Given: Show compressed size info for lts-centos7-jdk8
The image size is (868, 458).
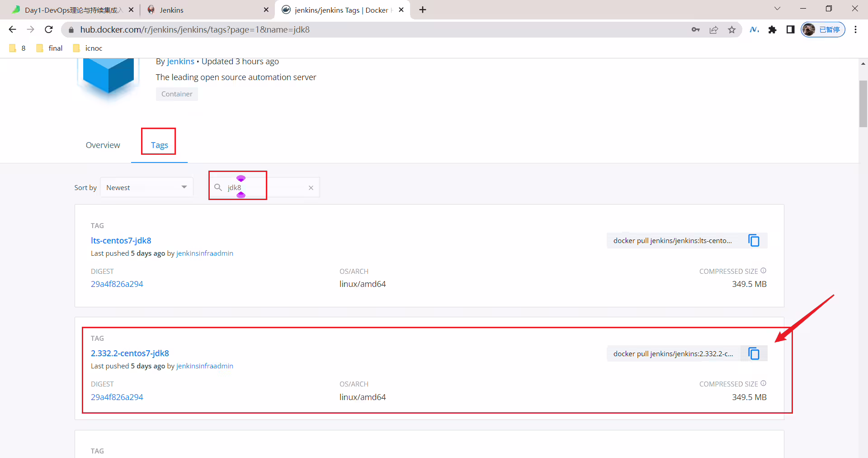Looking at the screenshot, I should pos(764,271).
